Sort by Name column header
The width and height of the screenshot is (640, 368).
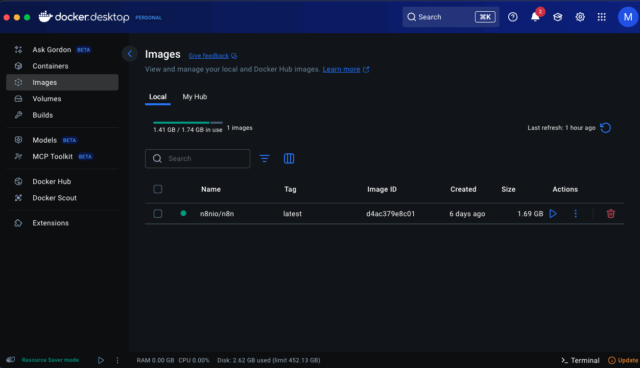tap(211, 189)
